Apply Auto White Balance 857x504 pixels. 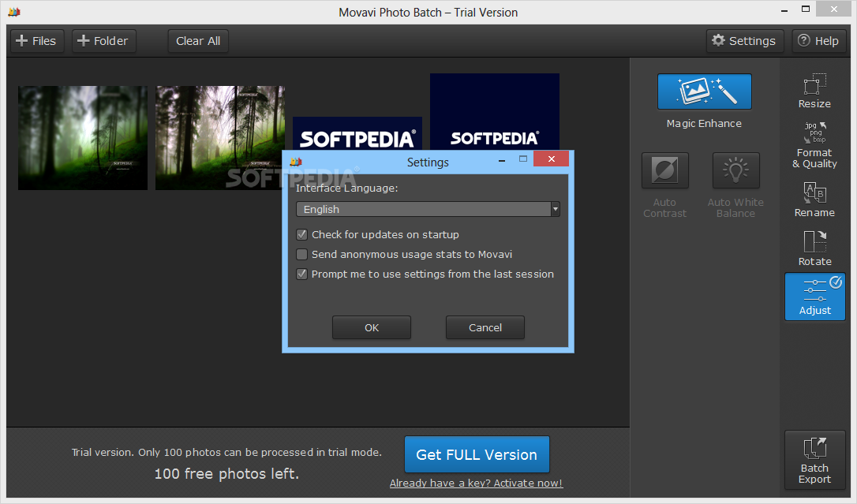pyautogui.click(x=735, y=170)
